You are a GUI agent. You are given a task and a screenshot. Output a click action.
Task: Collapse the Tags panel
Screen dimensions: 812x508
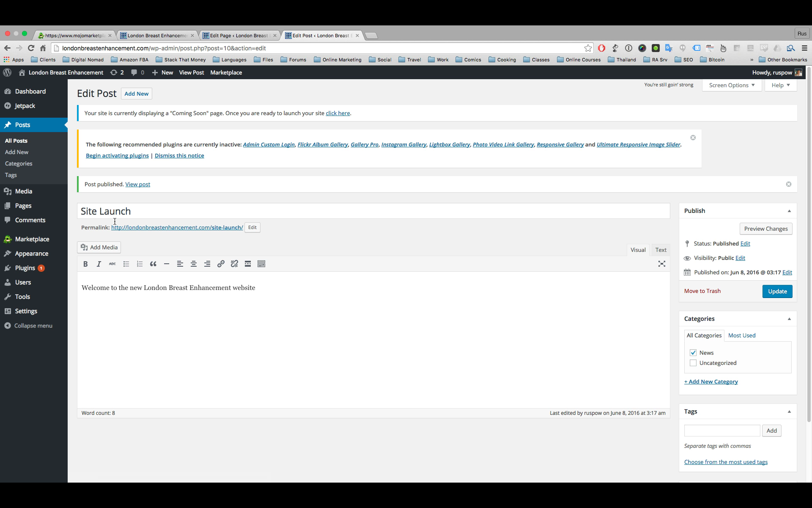click(789, 411)
